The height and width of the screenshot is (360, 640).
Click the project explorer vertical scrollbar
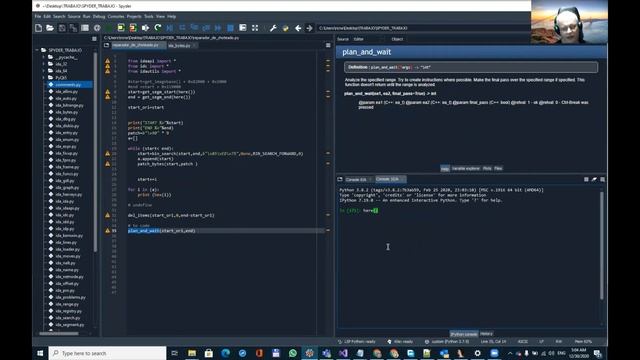[x=96, y=151]
